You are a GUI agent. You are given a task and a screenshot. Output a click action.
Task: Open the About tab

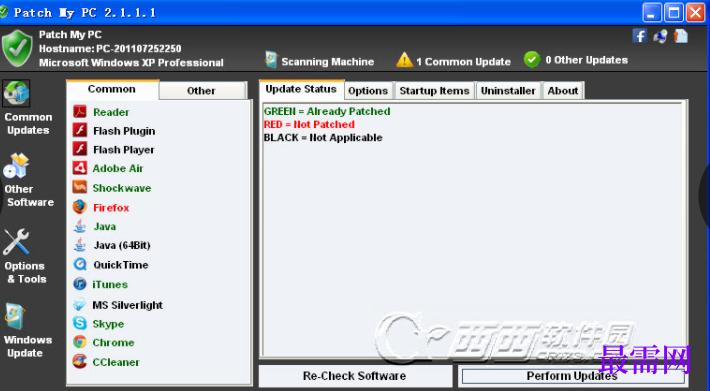(563, 91)
